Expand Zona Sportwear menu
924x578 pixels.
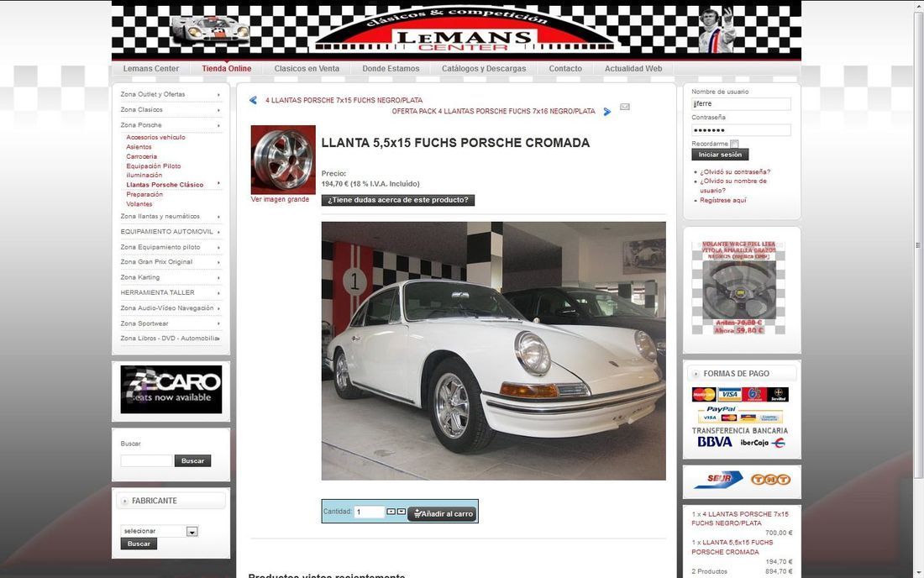171,323
